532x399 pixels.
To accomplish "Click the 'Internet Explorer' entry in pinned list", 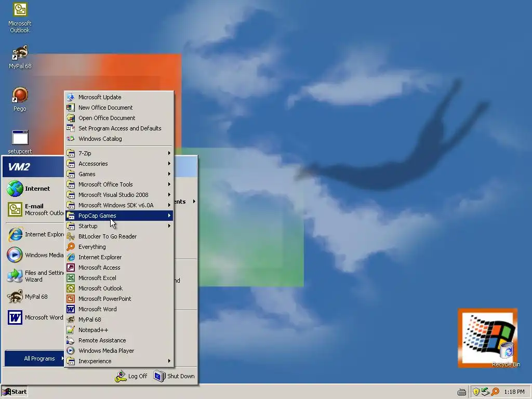I will 35,234.
